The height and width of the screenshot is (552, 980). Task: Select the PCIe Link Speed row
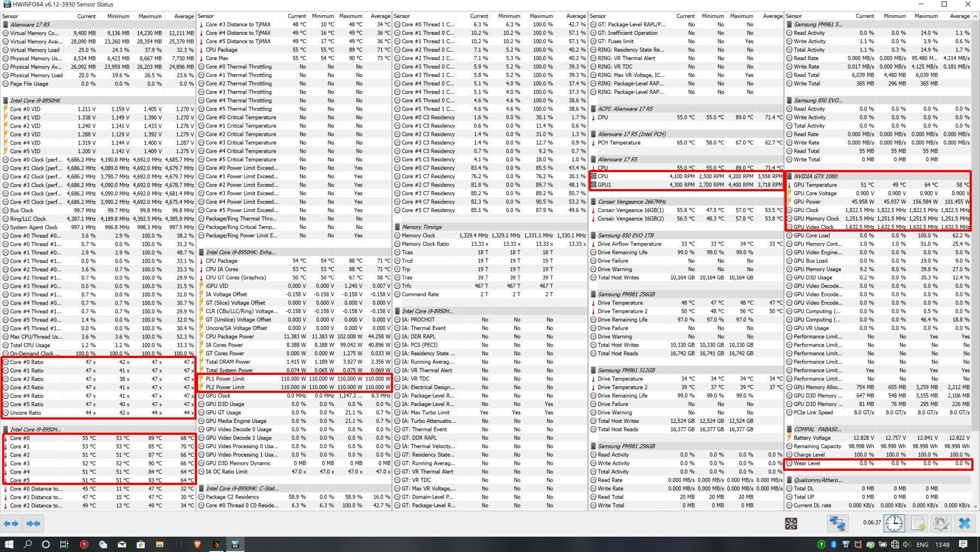[x=878, y=413]
